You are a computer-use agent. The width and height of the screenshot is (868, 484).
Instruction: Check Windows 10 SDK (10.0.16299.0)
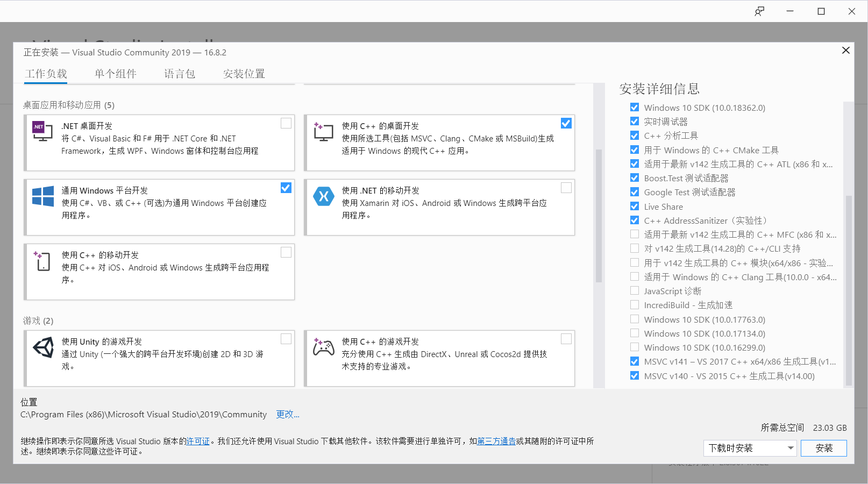pyautogui.click(x=635, y=347)
